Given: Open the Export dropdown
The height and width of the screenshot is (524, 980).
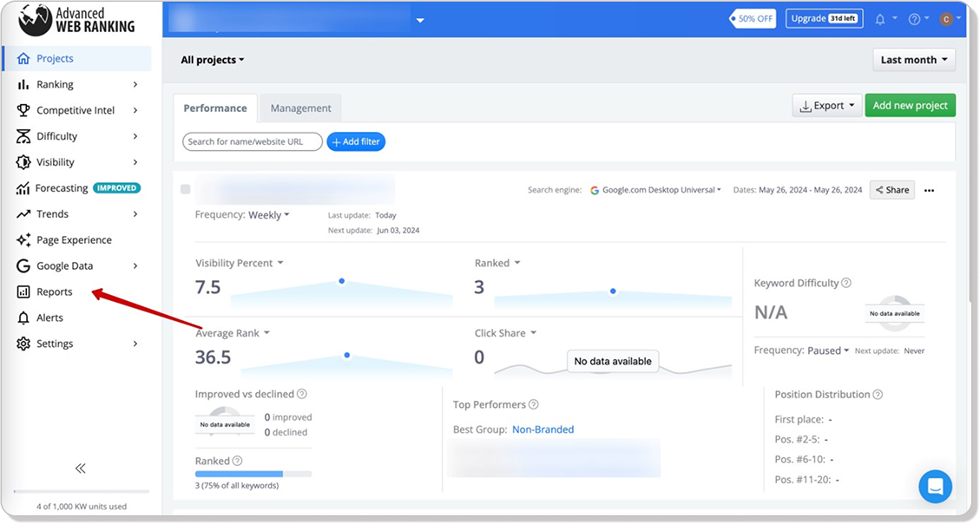Looking at the screenshot, I should coord(827,106).
